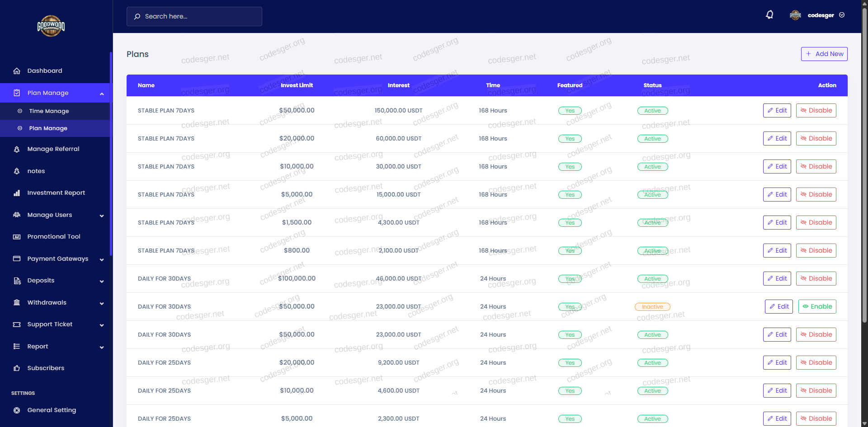Screen dimensions: 868x427
Task: Disable the $100,000.00 DAILY FOR 30DAYS plan
Action: click(x=816, y=278)
